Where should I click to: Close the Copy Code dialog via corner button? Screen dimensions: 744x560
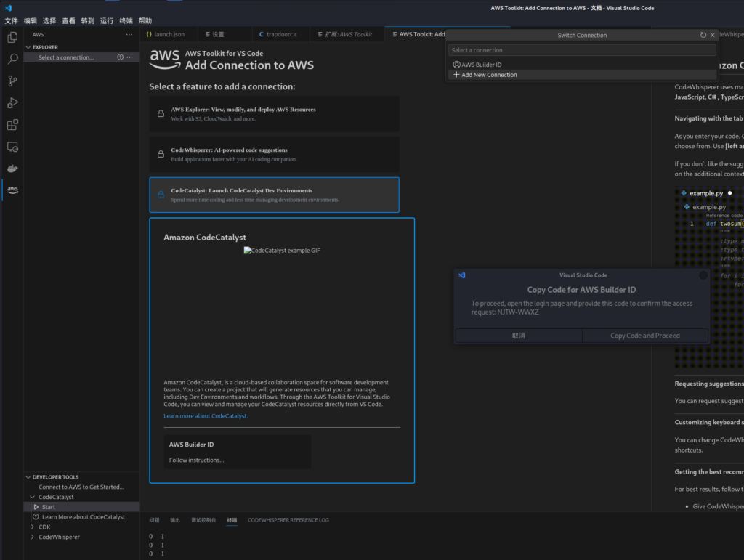pyautogui.click(x=703, y=275)
